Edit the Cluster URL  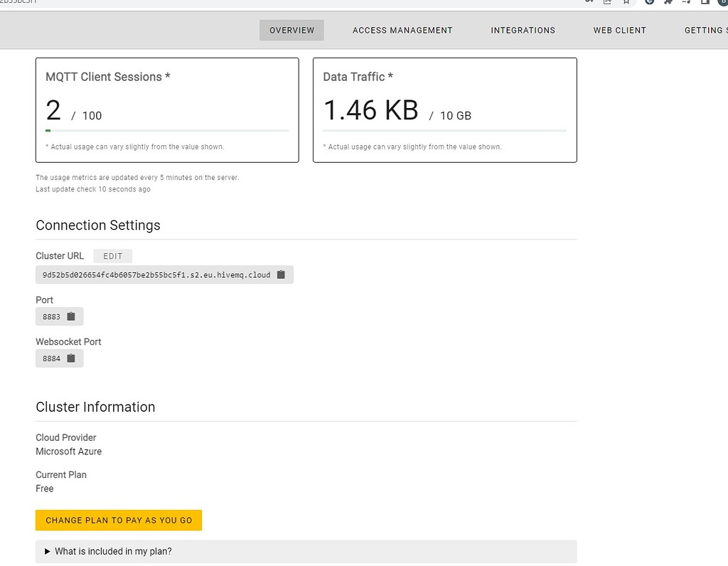pos(112,256)
